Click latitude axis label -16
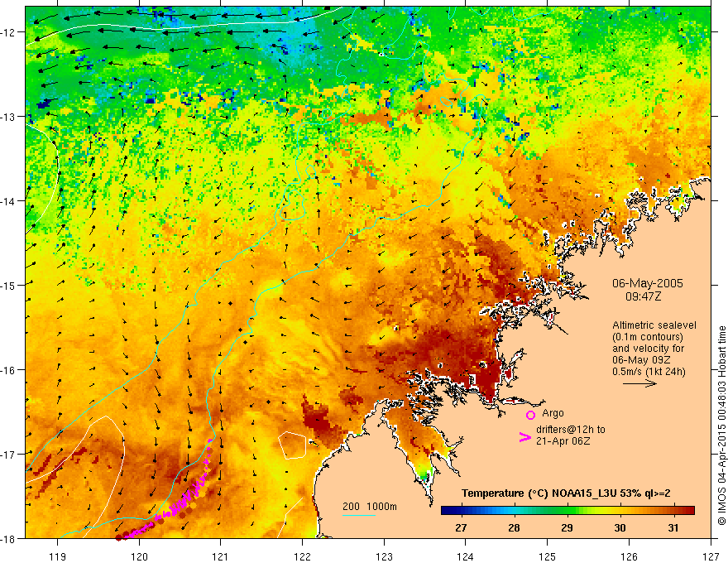This screenshot has height=563, width=728. point(8,370)
